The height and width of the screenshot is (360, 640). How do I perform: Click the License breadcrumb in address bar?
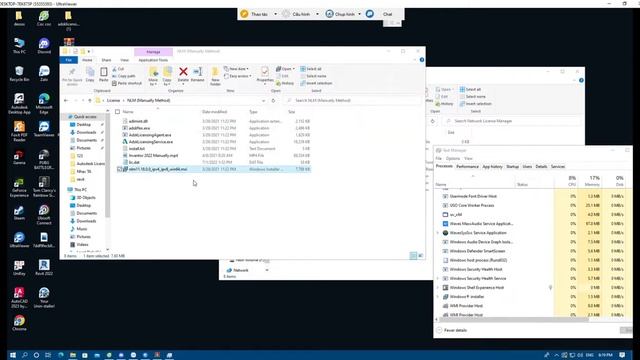113,100
